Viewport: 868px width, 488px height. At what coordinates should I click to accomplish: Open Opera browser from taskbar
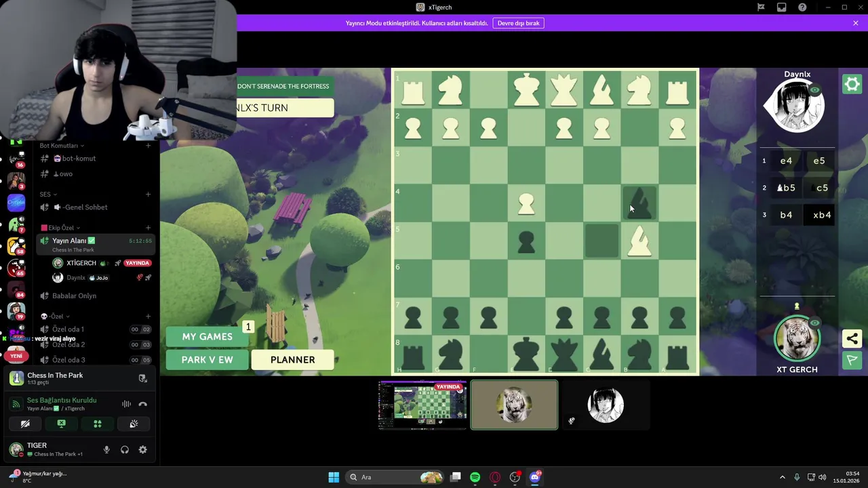tap(495, 477)
